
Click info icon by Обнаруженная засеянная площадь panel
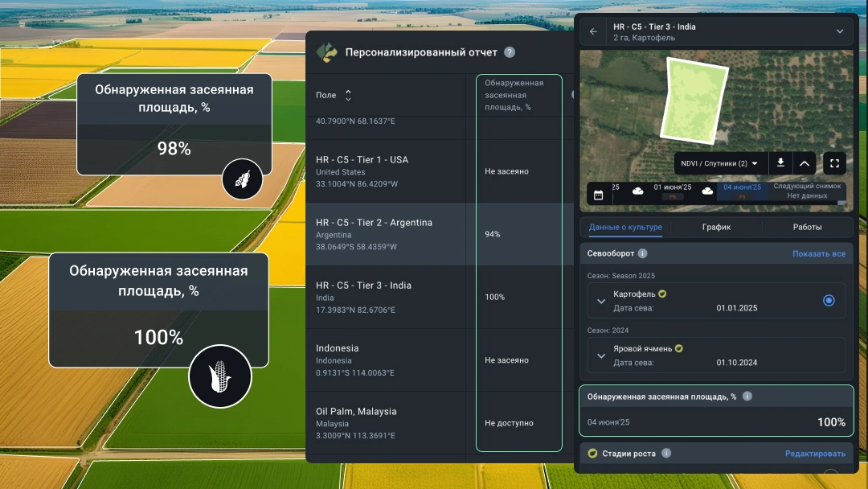(747, 397)
